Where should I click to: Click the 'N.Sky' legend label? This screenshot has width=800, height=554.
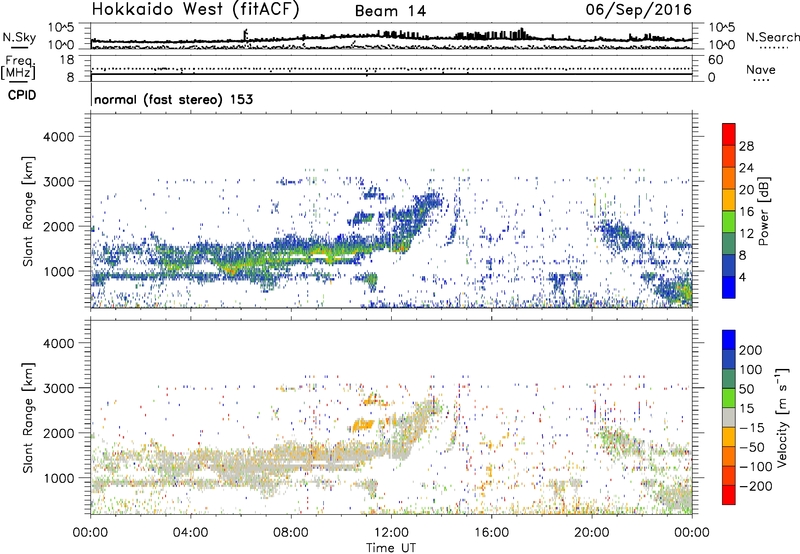(19, 37)
